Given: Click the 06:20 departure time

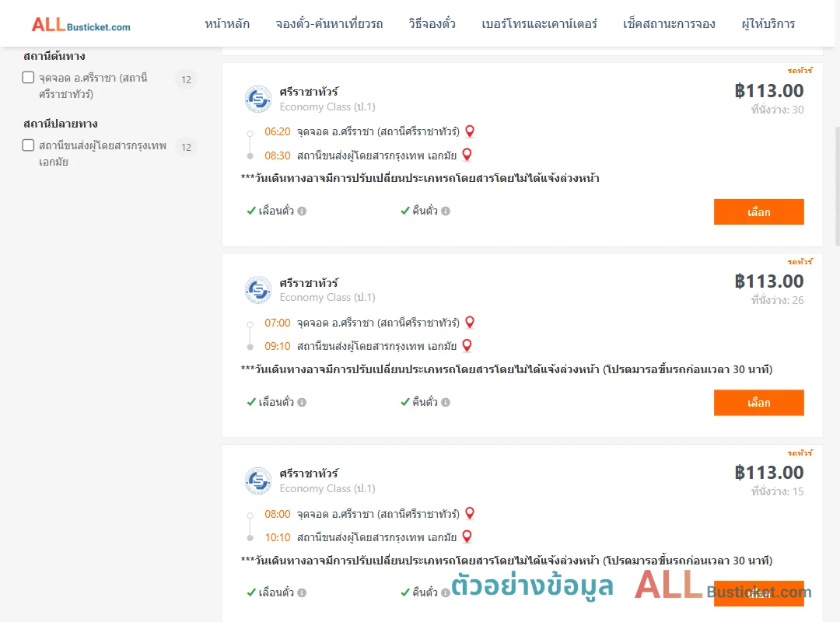Looking at the screenshot, I should click(x=277, y=132).
